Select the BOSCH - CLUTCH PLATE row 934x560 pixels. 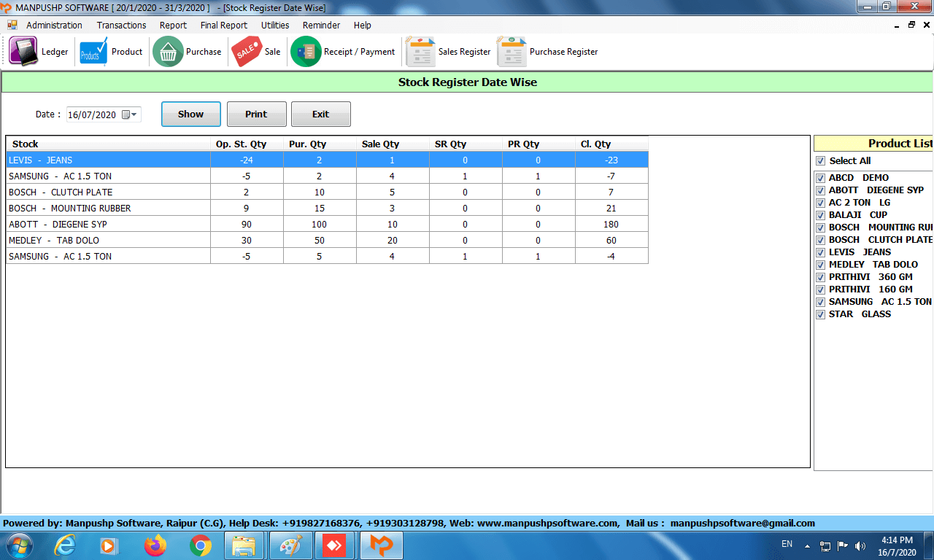coord(327,192)
